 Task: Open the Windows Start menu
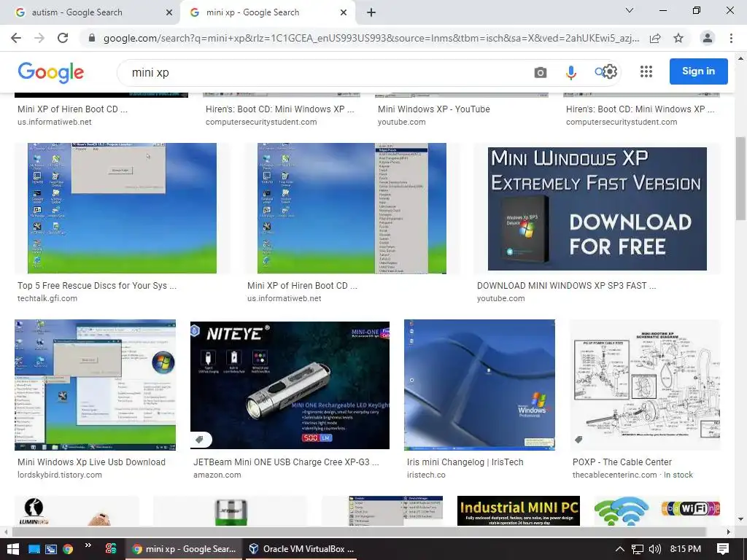tap(13, 549)
